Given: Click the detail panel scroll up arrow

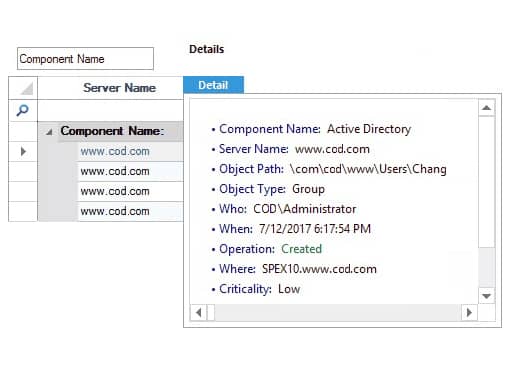Looking at the screenshot, I should (486, 108).
